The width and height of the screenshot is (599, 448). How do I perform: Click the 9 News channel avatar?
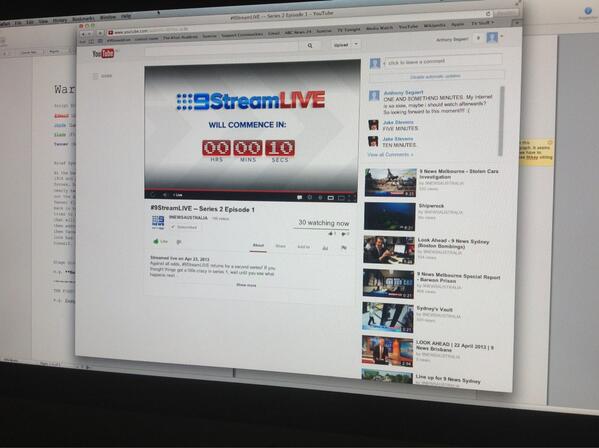[x=158, y=222]
